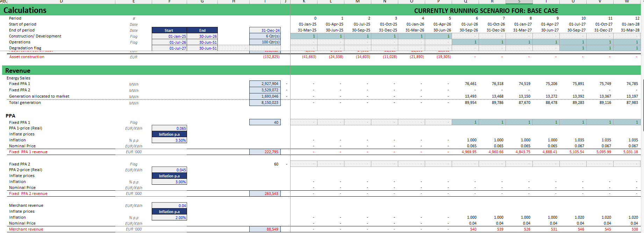Click Degradation flag start date 01-Jul-27
The height and width of the screenshot is (233, 644).
click(x=169, y=48)
